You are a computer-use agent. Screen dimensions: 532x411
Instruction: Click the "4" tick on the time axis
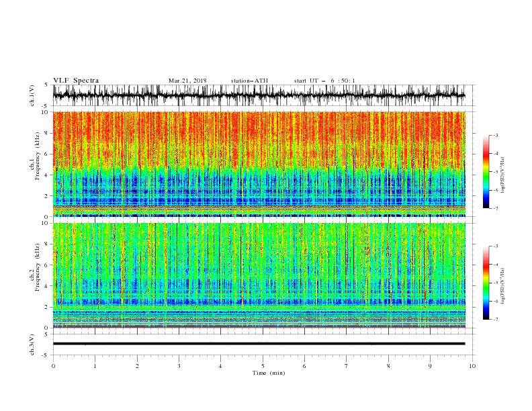tap(220, 366)
